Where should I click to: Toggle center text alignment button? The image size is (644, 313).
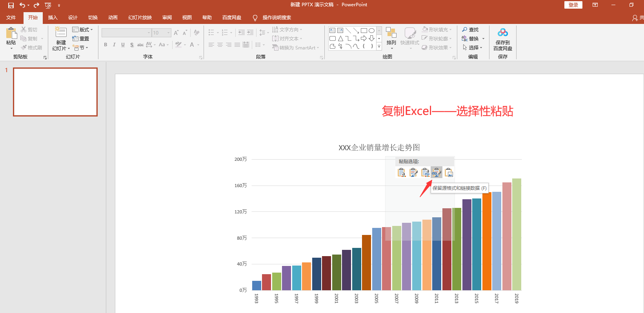220,45
